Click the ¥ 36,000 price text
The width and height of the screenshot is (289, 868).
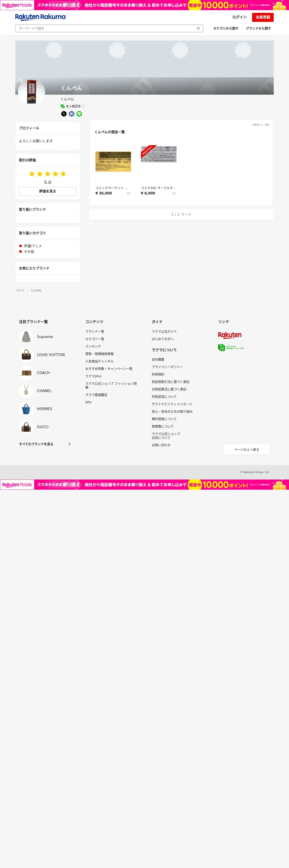tap(104, 193)
